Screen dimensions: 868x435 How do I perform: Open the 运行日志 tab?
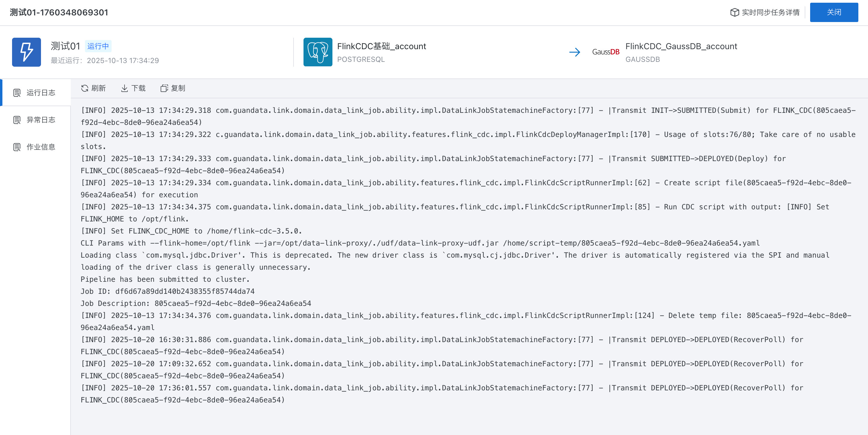point(40,93)
